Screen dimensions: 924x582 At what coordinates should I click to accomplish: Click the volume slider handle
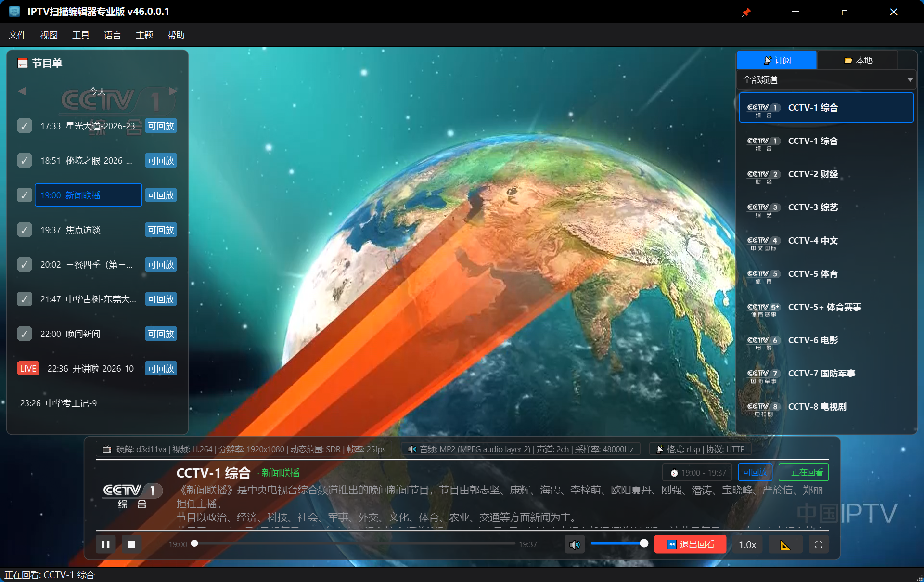[x=644, y=543]
